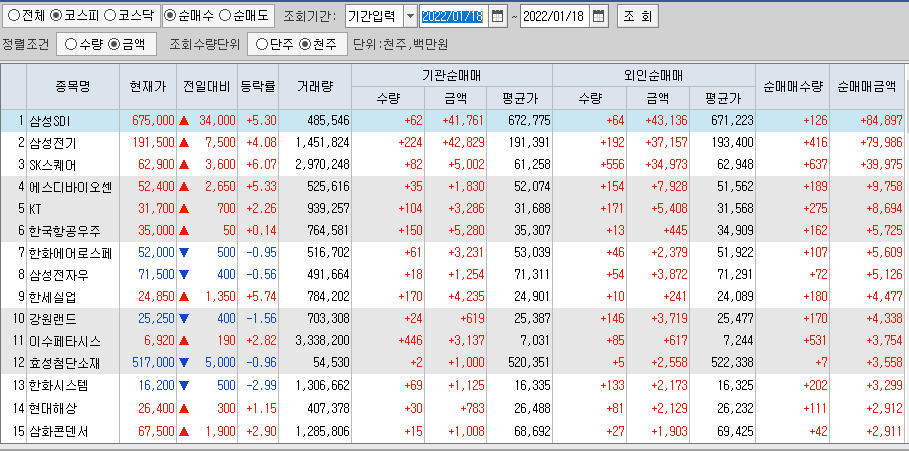The image size is (909, 451).
Task: Click the 외인순매매 group header
Action: pos(654,75)
